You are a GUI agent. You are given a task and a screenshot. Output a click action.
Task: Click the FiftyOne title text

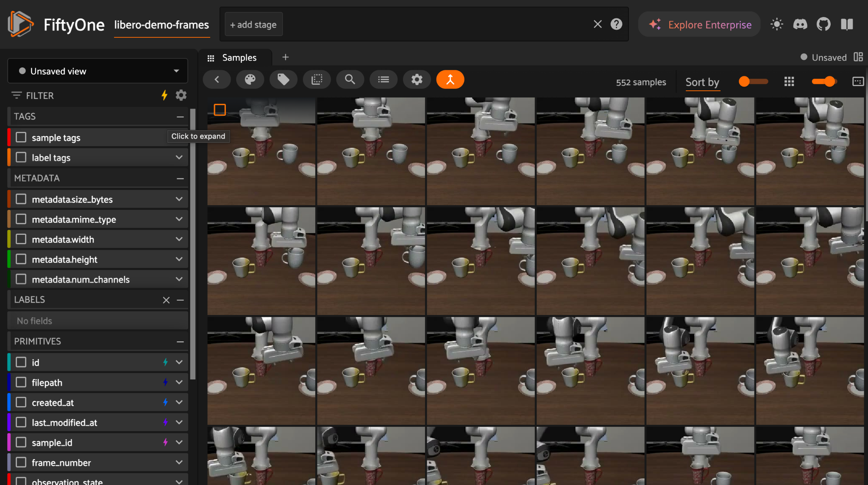click(x=74, y=25)
